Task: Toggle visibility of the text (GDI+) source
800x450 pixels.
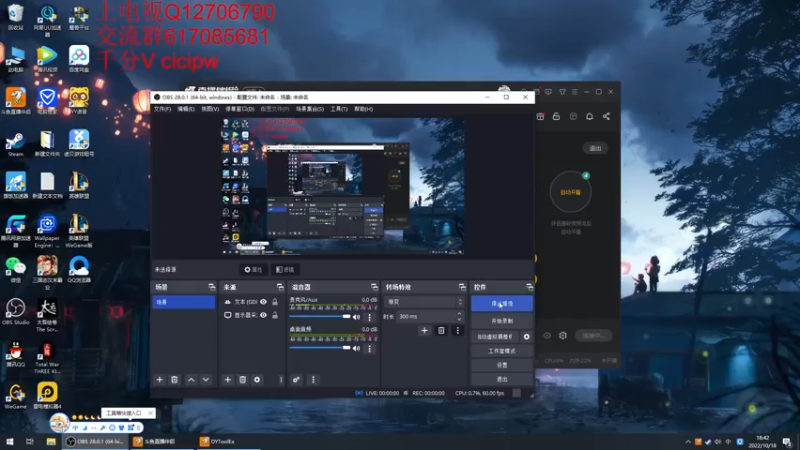Action: tap(263, 302)
